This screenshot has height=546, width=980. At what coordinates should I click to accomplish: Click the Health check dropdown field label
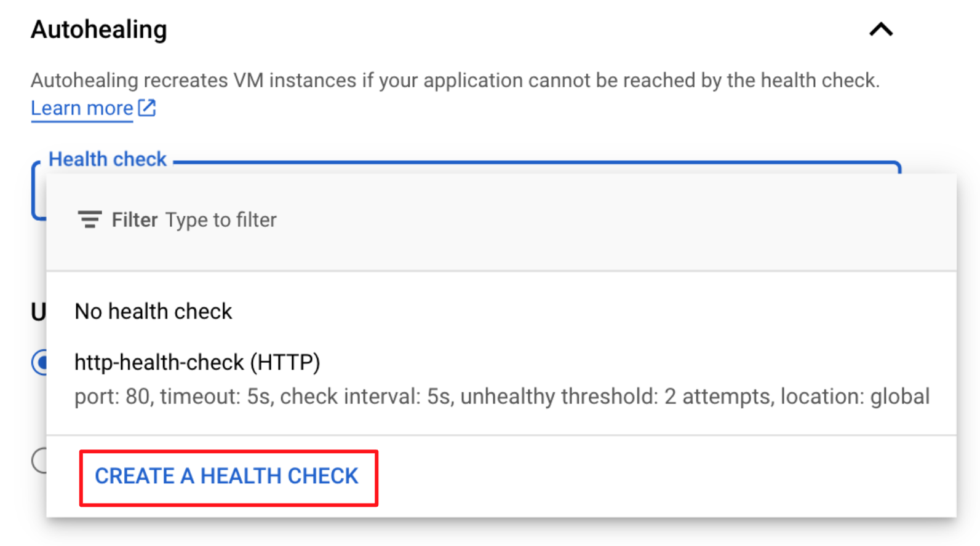pos(108,159)
